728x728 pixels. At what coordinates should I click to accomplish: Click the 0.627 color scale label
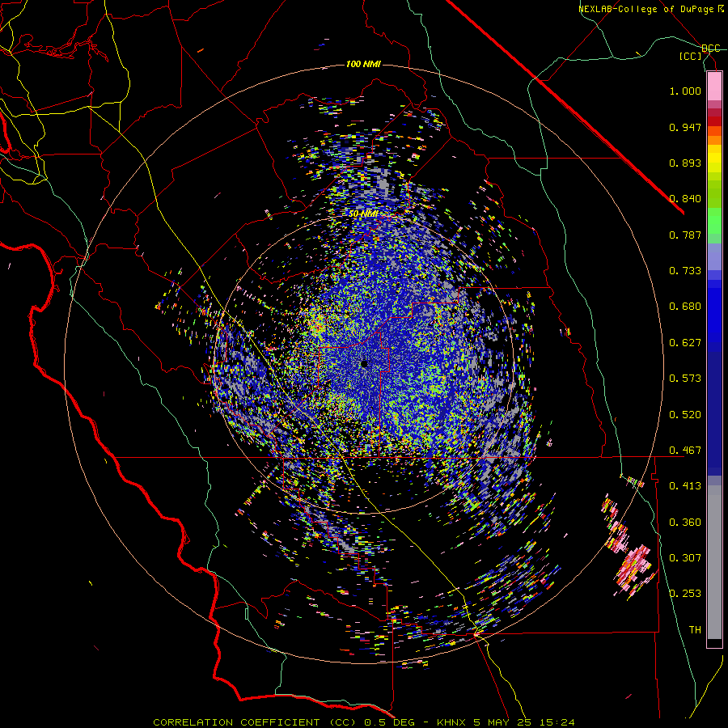click(x=685, y=343)
